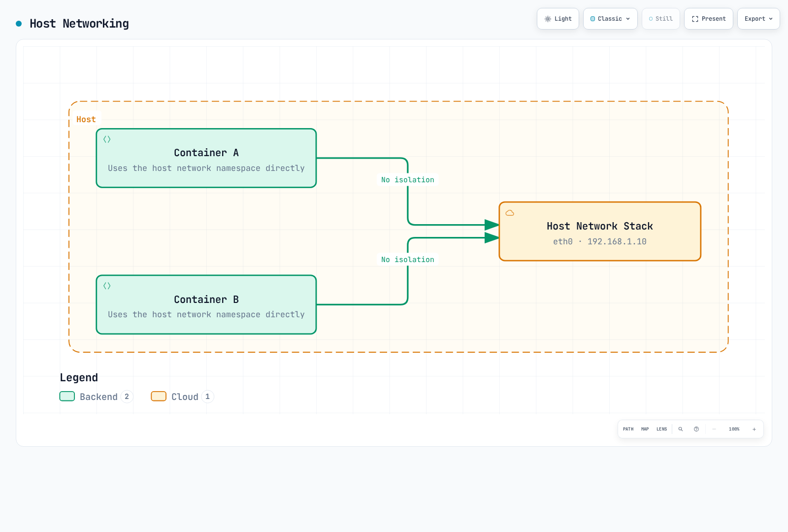Open the Classic style dropdown

point(610,19)
